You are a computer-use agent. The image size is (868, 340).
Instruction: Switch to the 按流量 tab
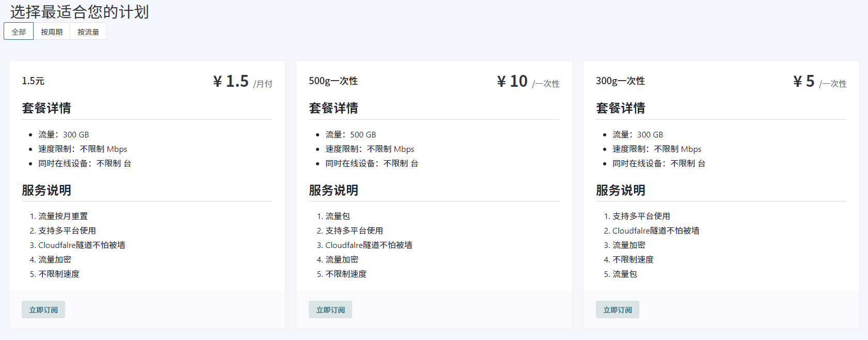click(88, 32)
